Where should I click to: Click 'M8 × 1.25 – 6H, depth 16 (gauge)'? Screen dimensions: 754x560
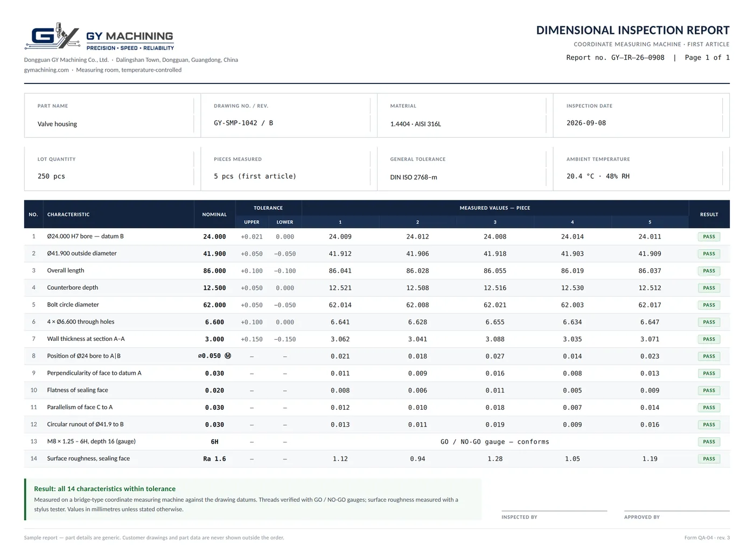coord(92,442)
